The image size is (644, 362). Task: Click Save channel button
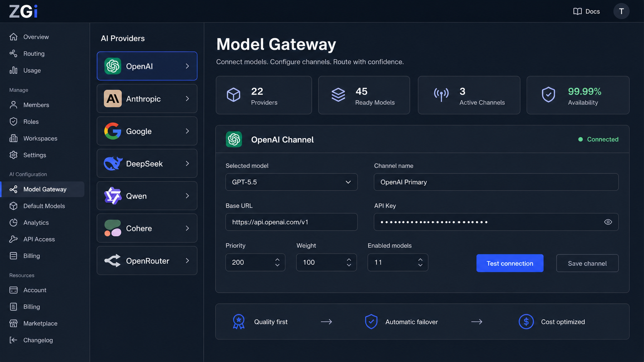click(x=587, y=263)
